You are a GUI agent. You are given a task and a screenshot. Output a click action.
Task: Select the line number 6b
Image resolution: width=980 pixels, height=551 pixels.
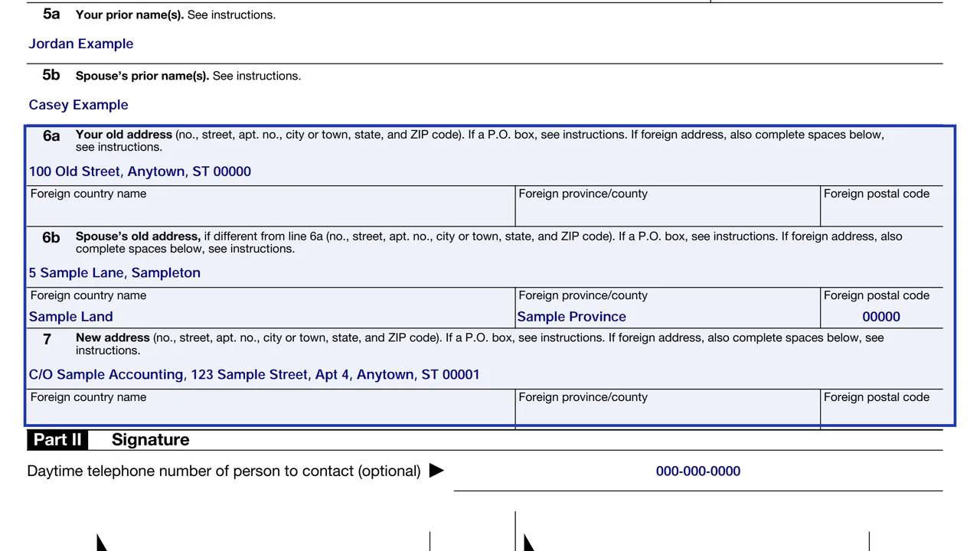pyautogui.click(x=51, y=238)
